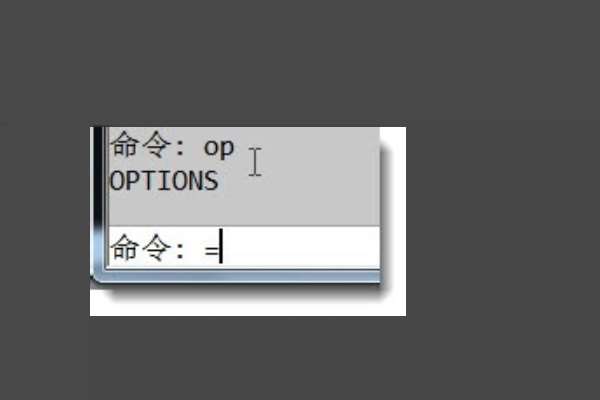
Task: Click the "=" character in the input line
Action: pos(211,251)
